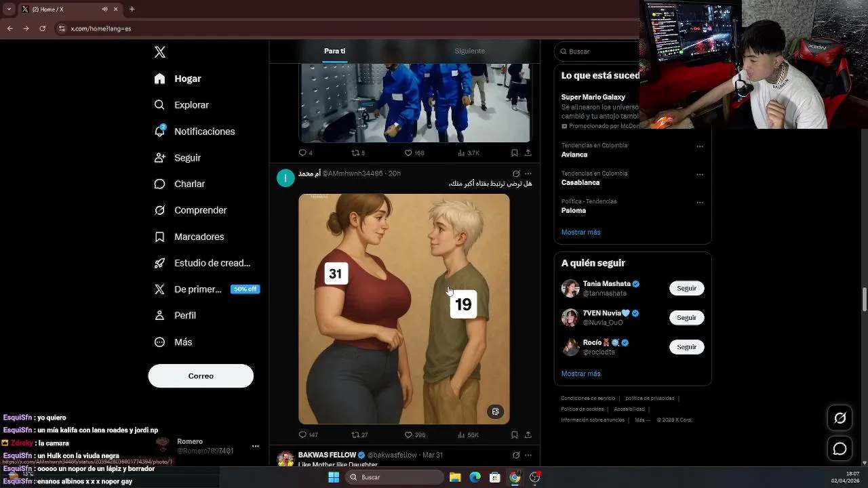Open De primera Premium item
Screen dimensions: 868x488
(188, 289)
